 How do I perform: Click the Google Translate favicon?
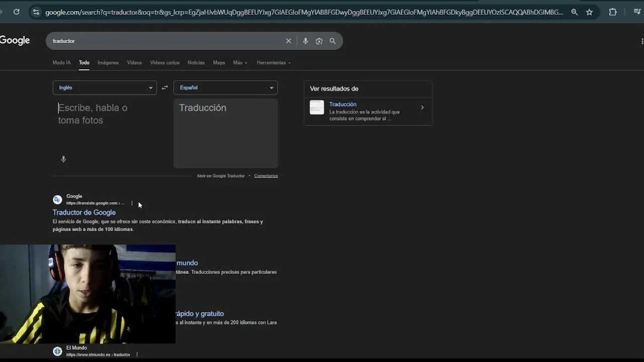click(57, 200)
